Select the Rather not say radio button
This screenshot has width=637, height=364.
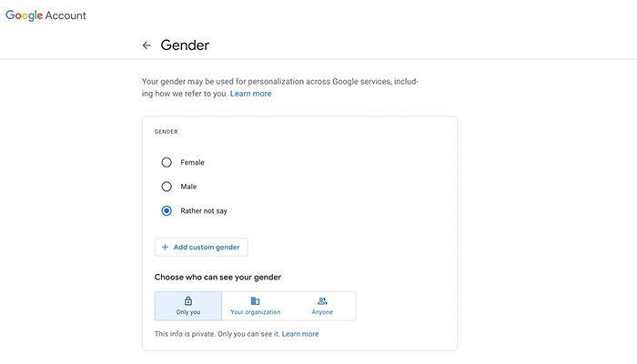tap(167, 211)
